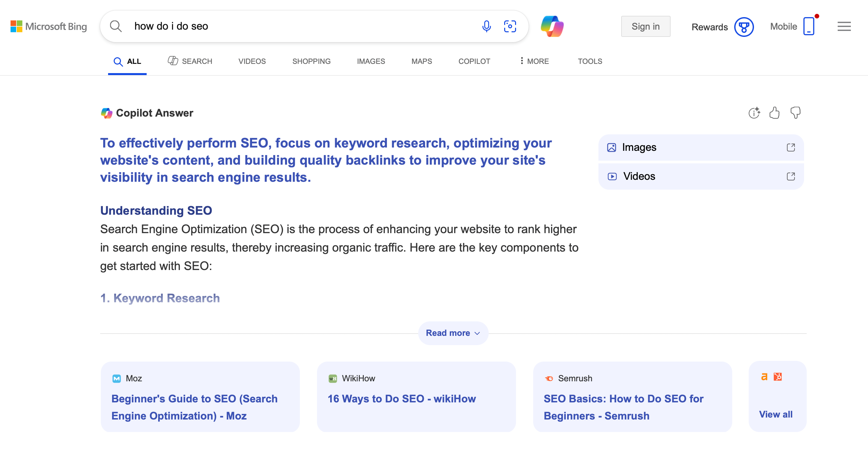Switch to the SHOPPING tab
This screenshot has width=868, height=461.
(311, 61)
